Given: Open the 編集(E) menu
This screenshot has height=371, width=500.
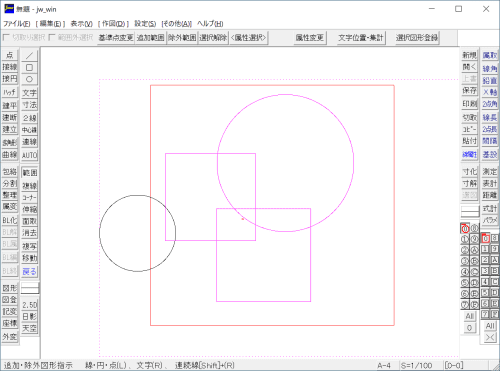Looking at the screenshot, I should pyautogui.click(x=50, y=24).
